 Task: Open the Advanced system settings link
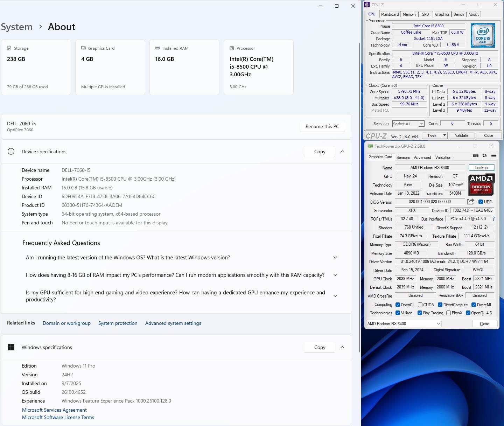click(173, 323)
